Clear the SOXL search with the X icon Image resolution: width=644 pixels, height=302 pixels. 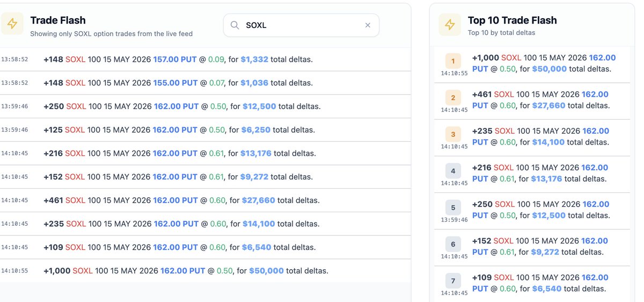coord(368,25)
